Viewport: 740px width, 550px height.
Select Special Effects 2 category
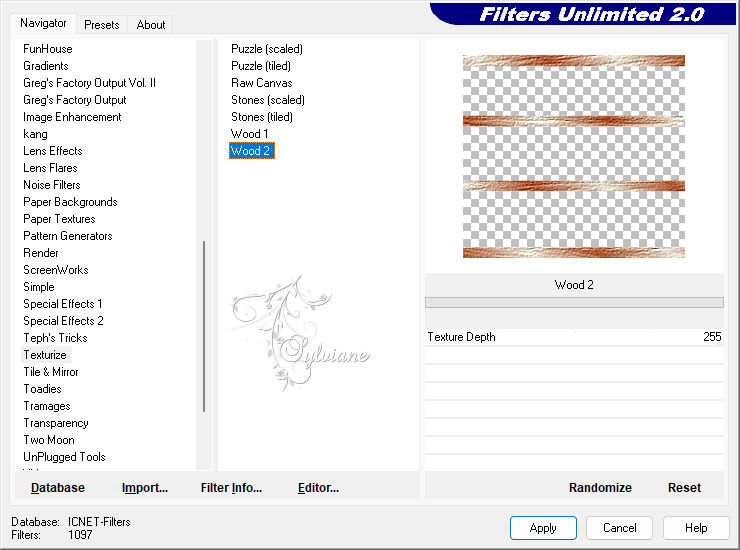coord(63,321)
